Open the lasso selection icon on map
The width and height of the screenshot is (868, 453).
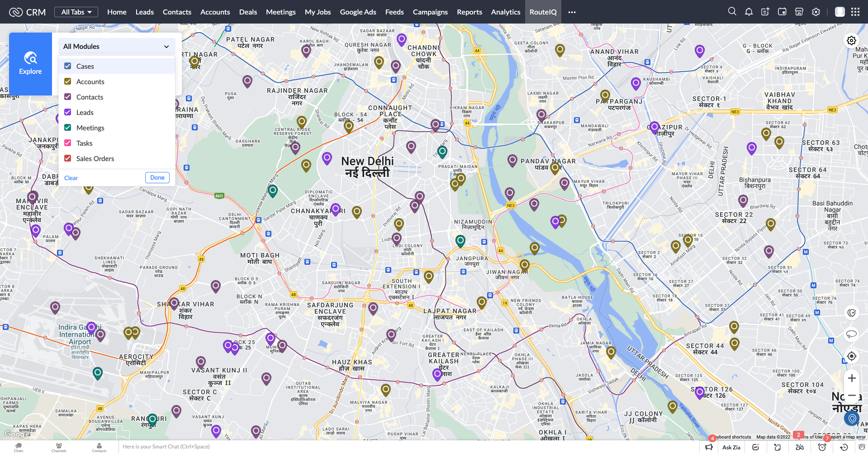click(851, 334)
